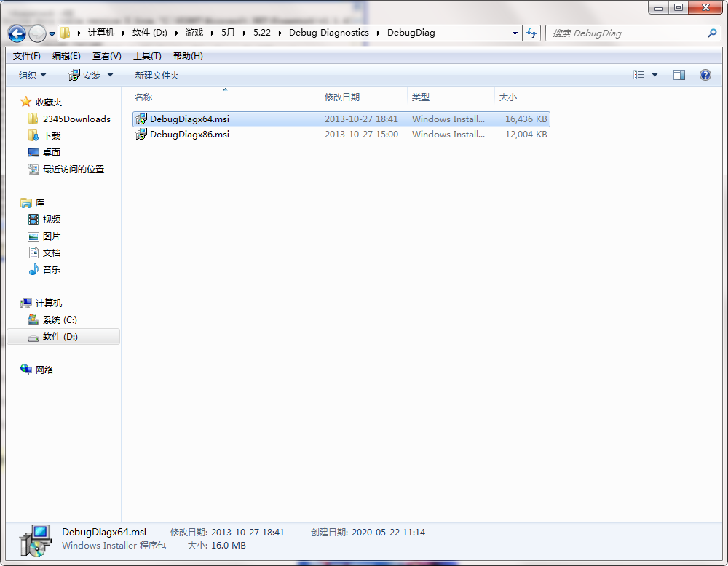Sort by the 大小 column header
This screenshot has height=566, width=728.
[507, 97]
